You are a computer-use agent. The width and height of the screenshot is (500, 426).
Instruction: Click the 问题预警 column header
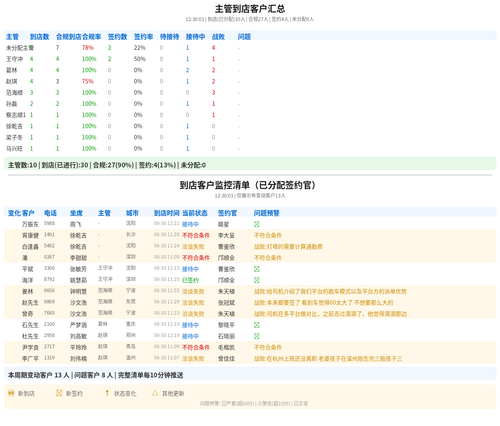pyautogui.click(x=267, y=213)
